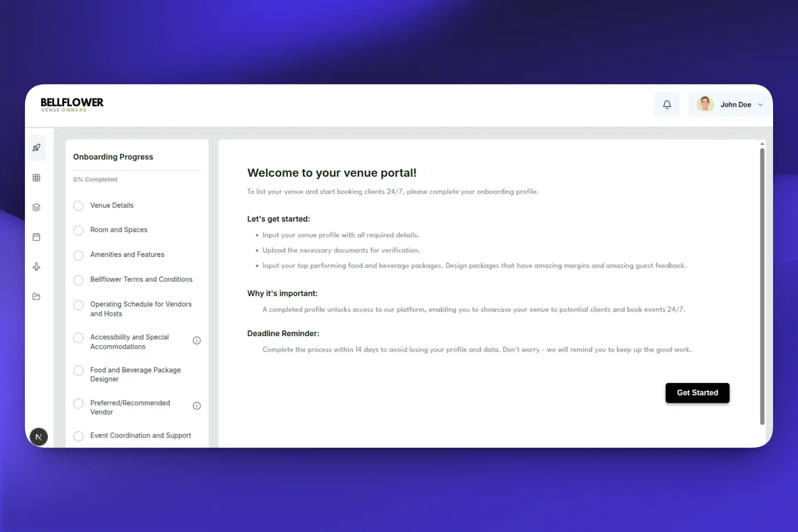Show info for Preferred/Recommended Vendor
798x532 pixels.
click(x=197, y=406)
